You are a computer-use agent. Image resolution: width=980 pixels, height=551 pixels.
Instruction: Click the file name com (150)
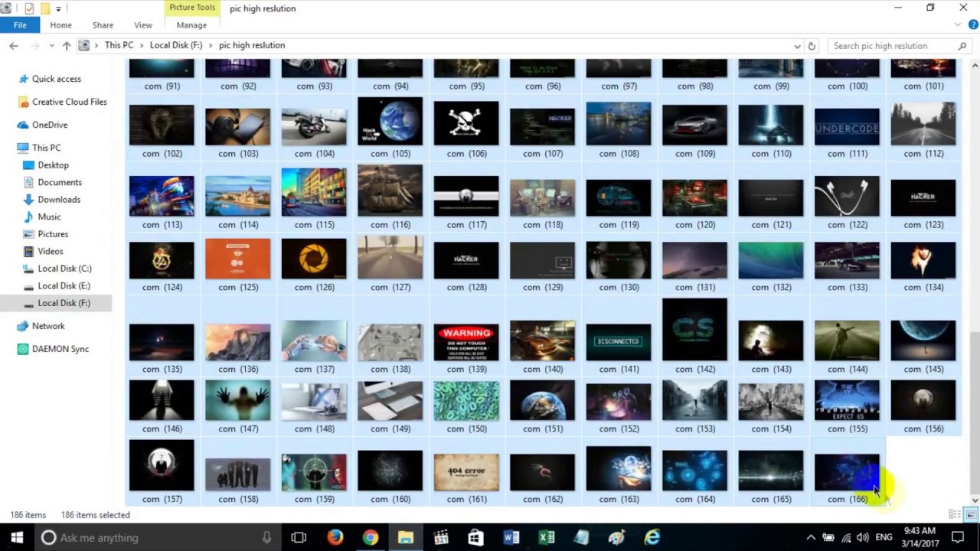[x=466, y=429]
